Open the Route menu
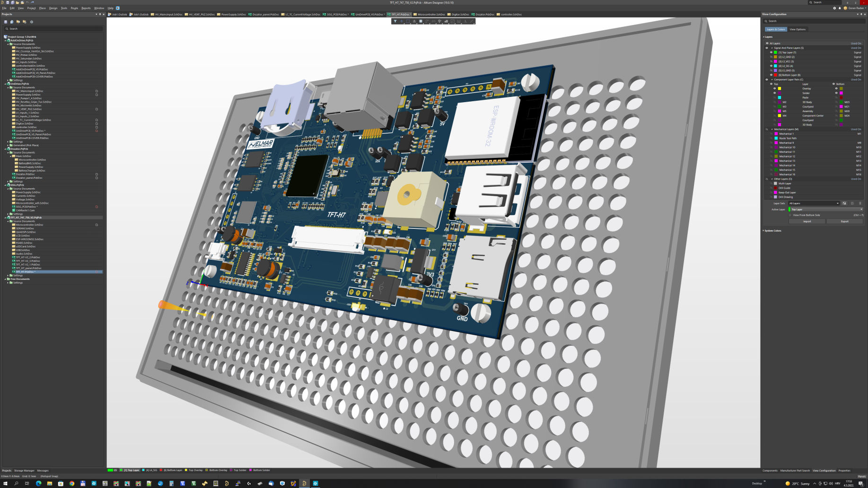The image size is (868, 488). point(74,8)
